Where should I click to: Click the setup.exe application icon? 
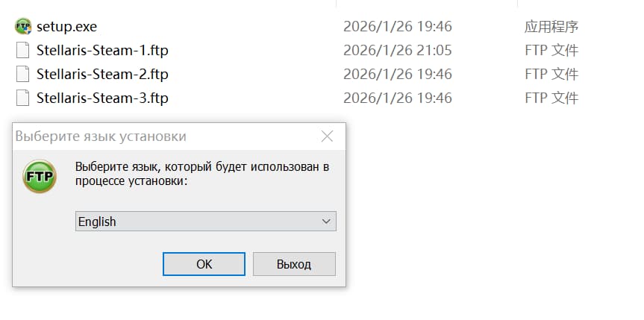click(23, 27)
